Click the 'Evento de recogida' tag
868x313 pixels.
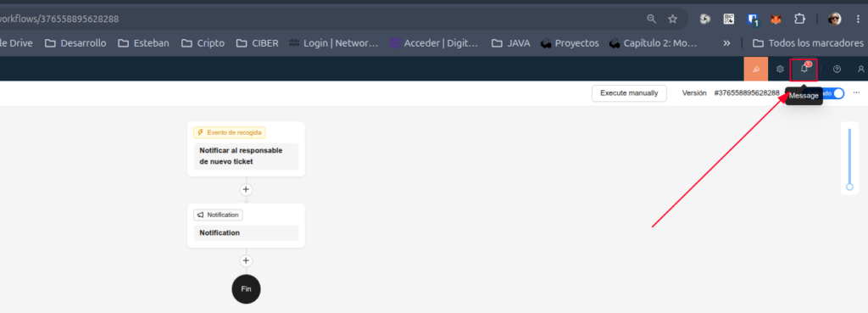[229, 133]
